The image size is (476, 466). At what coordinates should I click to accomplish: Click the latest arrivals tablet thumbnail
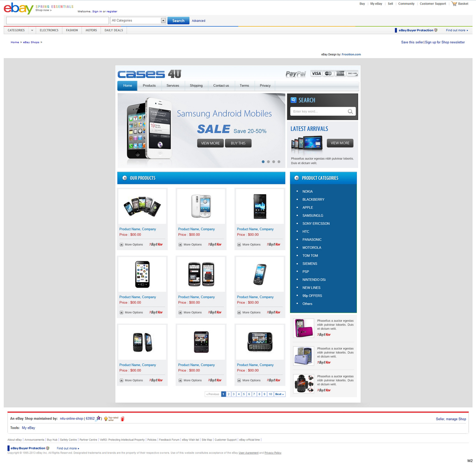pos(307,143)
